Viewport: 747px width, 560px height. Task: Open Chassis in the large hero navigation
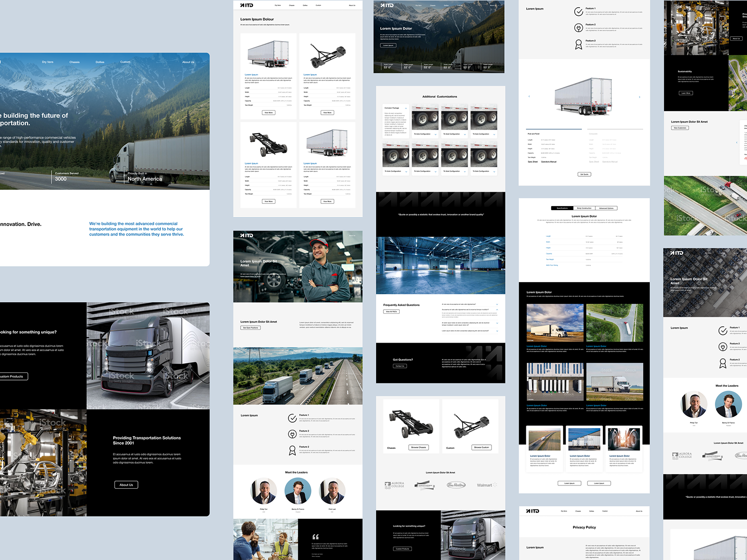point(75,62)
